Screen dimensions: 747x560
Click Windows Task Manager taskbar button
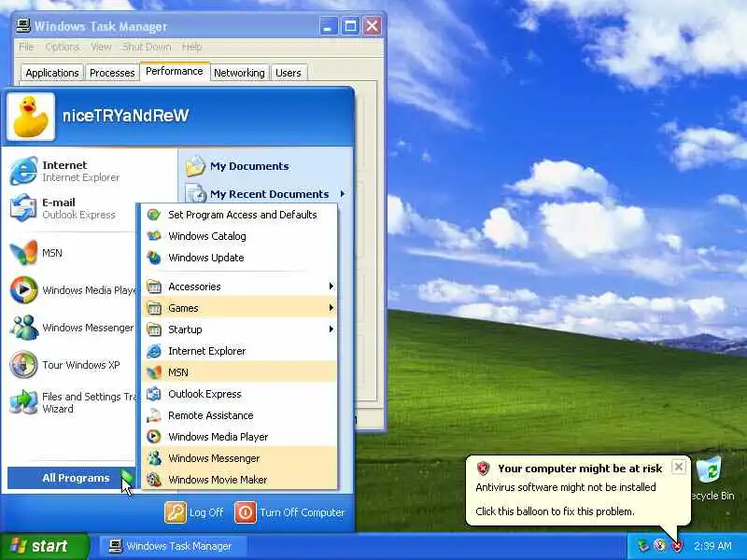[173, 546]
